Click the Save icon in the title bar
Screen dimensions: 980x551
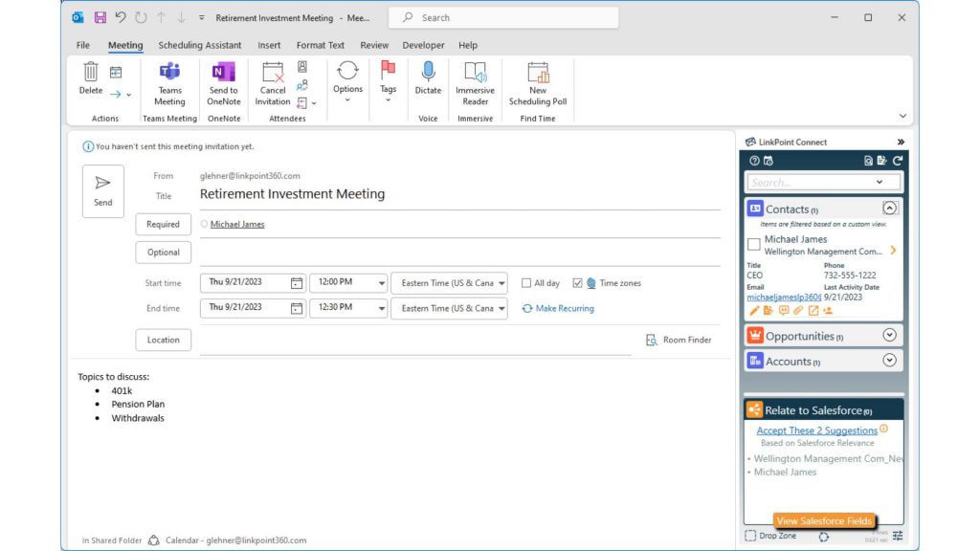point(100,17)
